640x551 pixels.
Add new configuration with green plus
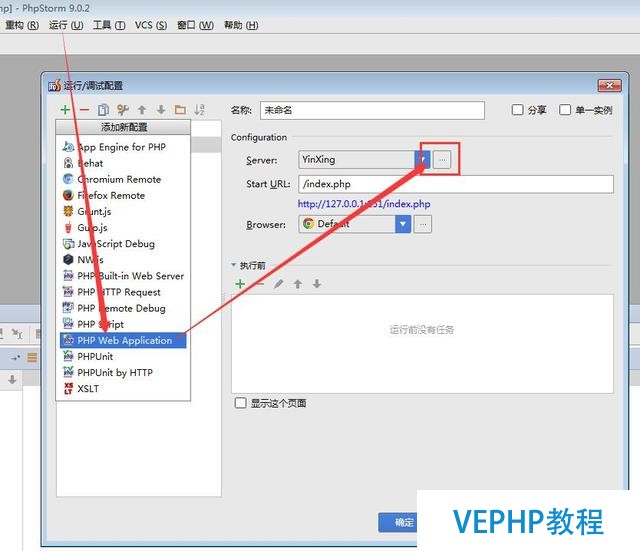click(x=65, y=109)
